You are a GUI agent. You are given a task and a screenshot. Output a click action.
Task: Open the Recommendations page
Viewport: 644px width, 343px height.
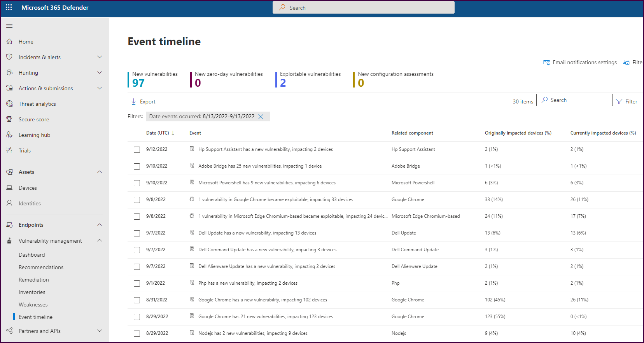click(41, 267)
